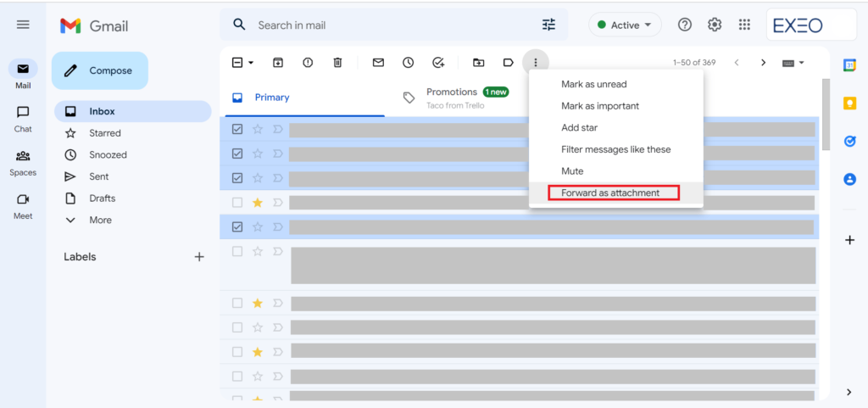This screenshot has width=868, height=408.
Task: Report selected messages as spam
Action: pyautogui.click(x=308, y=63)
